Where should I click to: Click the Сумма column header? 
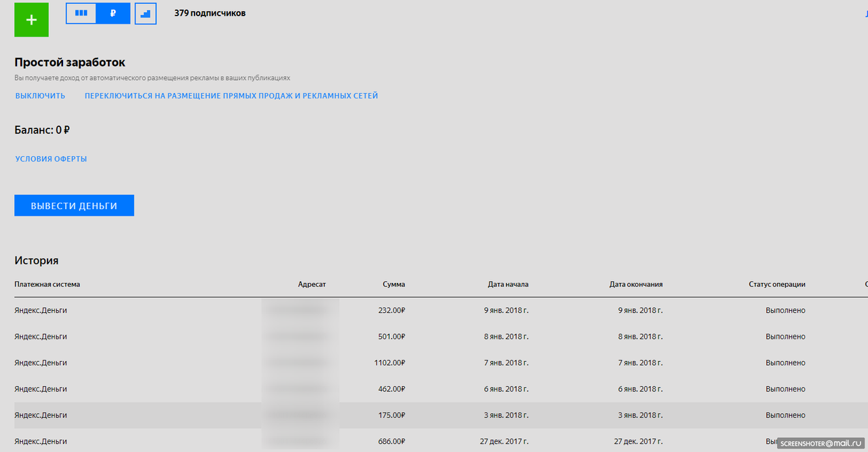click(393, 284)
